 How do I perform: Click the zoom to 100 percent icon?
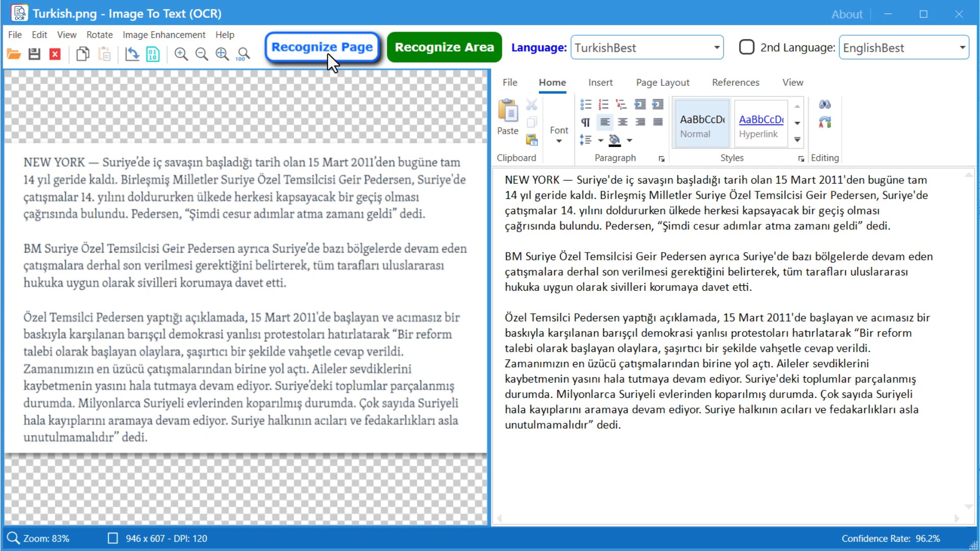(243, 54)
